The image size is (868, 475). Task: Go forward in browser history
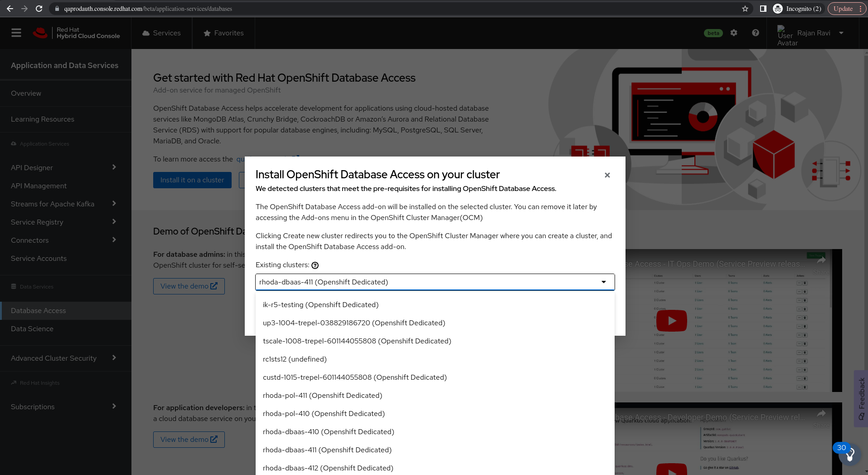pos(24,9)
